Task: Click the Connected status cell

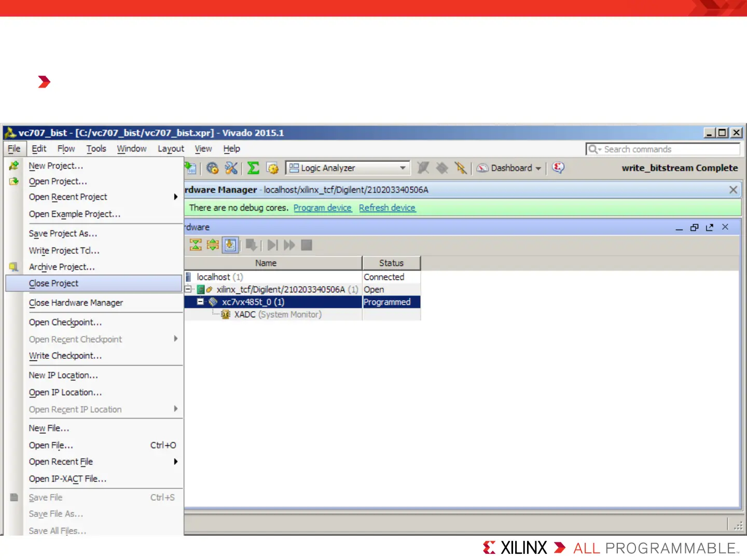Action: coord(391,277)
